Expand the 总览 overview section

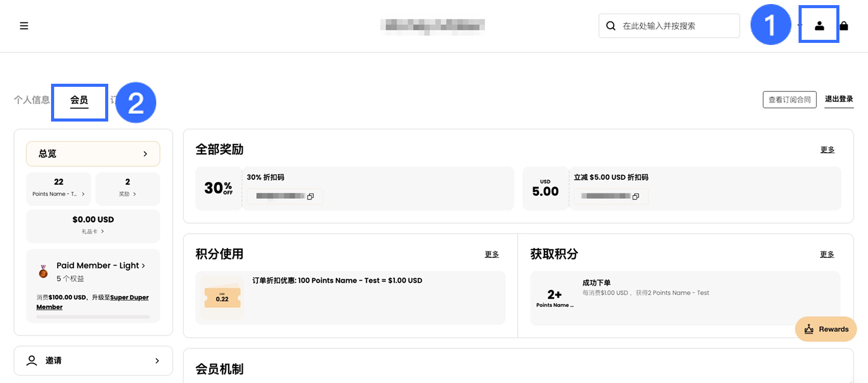pyautogui.click(x=93, y=154)
